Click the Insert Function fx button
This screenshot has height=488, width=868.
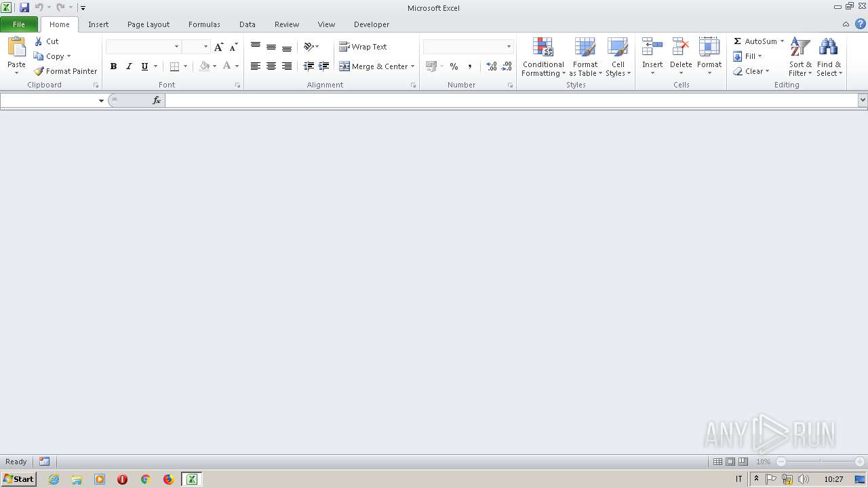click(x=157, y=100)
